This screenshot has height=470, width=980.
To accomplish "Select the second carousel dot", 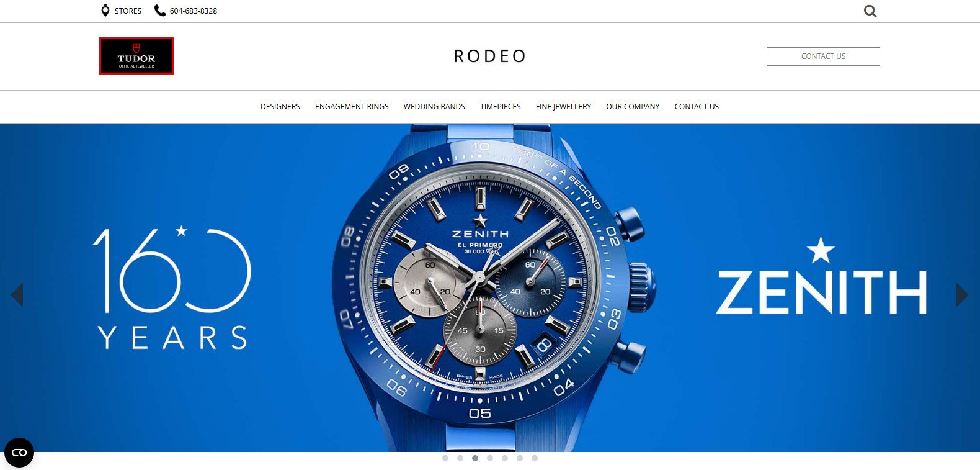I will pos(460,458).
